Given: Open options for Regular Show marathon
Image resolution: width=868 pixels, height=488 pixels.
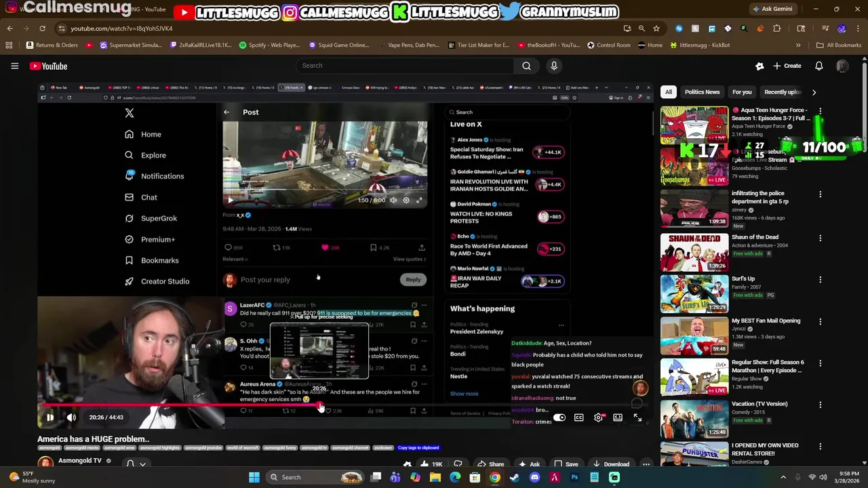Looking at the screenshot, I should pos(820,363).
